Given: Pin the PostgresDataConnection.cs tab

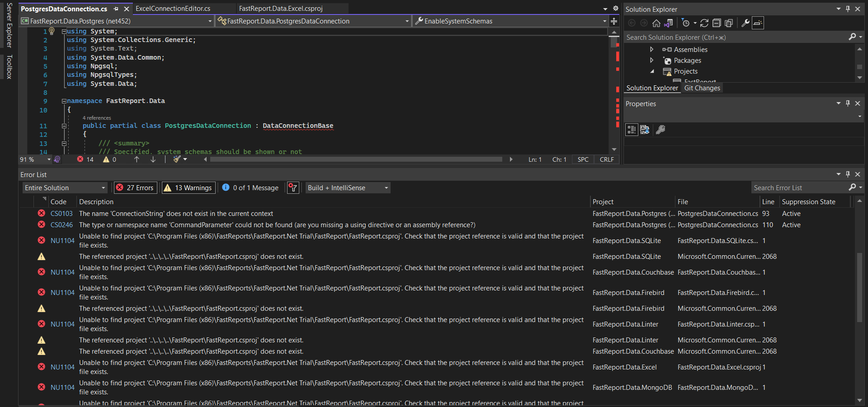Looking at the screenshot, I should pos(116,9).
